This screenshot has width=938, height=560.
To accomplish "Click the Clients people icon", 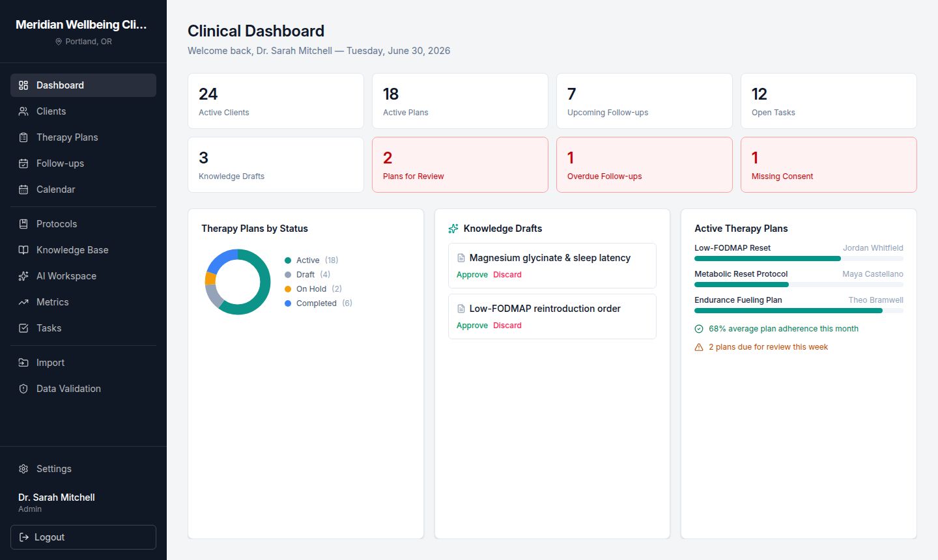I will click(23, 111).
